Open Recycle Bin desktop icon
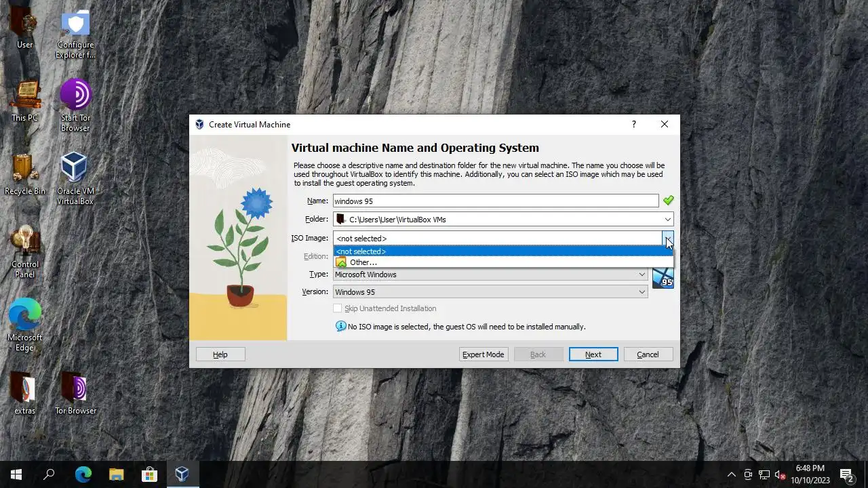The image size is (868, 488). pos(25,174)
